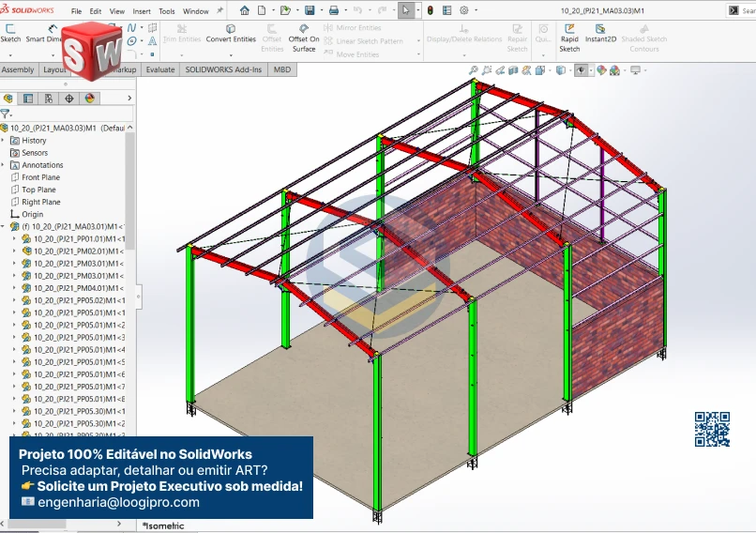The width and height of the screenshot is (756, 533).
Task: Toggle the Hide/Show Items view button
Action: (x=582, y=70)
